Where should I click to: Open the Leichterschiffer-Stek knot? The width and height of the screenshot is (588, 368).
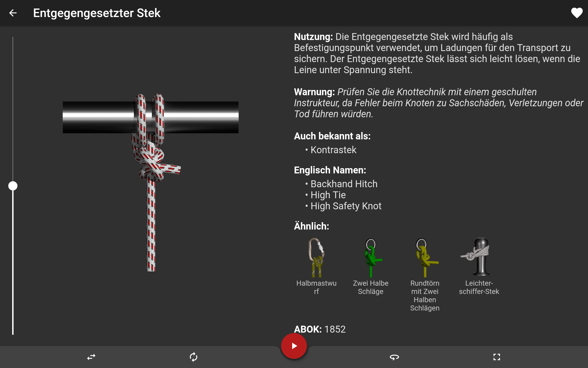[x=479, y=266]
